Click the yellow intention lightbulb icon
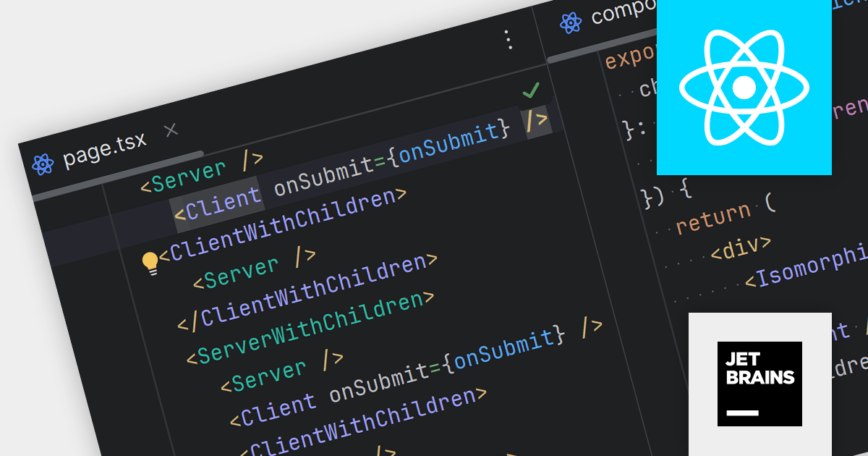The height and width of the screenshot is (456, 868). (x=151, y=262)
